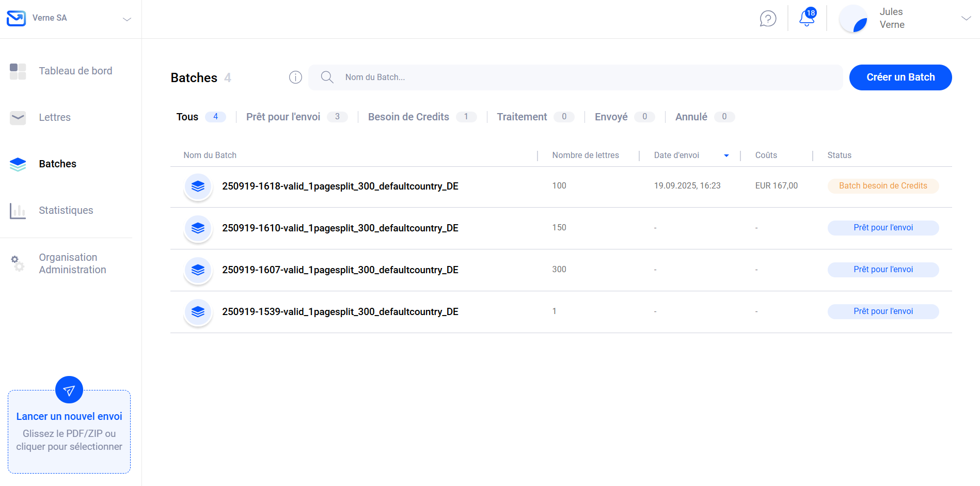
Task: Click the help question mark icon
Action: click(x=768, y=19)
